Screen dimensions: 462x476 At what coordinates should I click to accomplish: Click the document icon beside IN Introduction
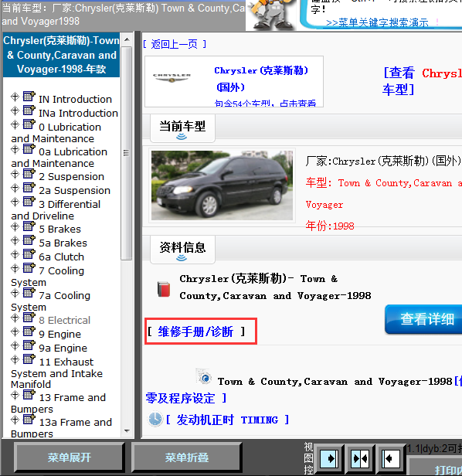click(29, 97)
